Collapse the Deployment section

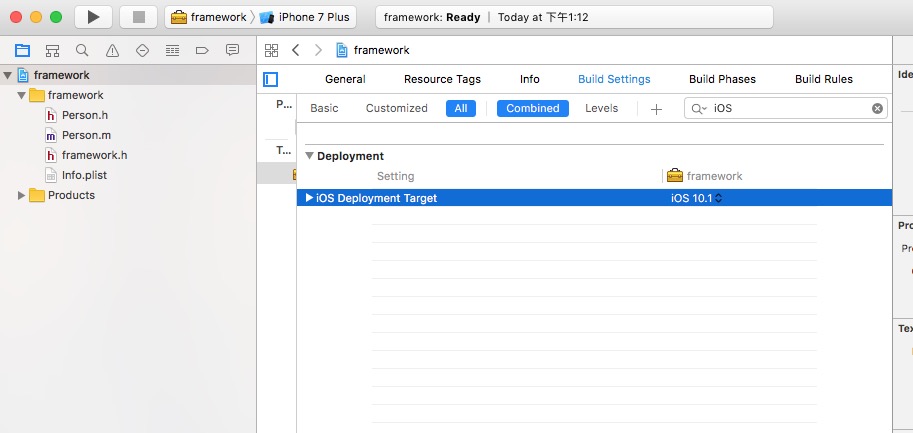310,156
